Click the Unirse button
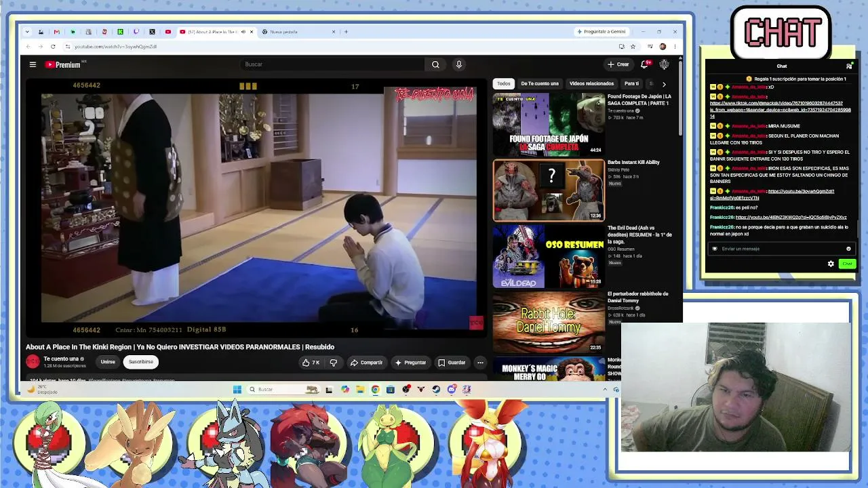The width and height of the screenshot is (868, 488). click(108, 362)
